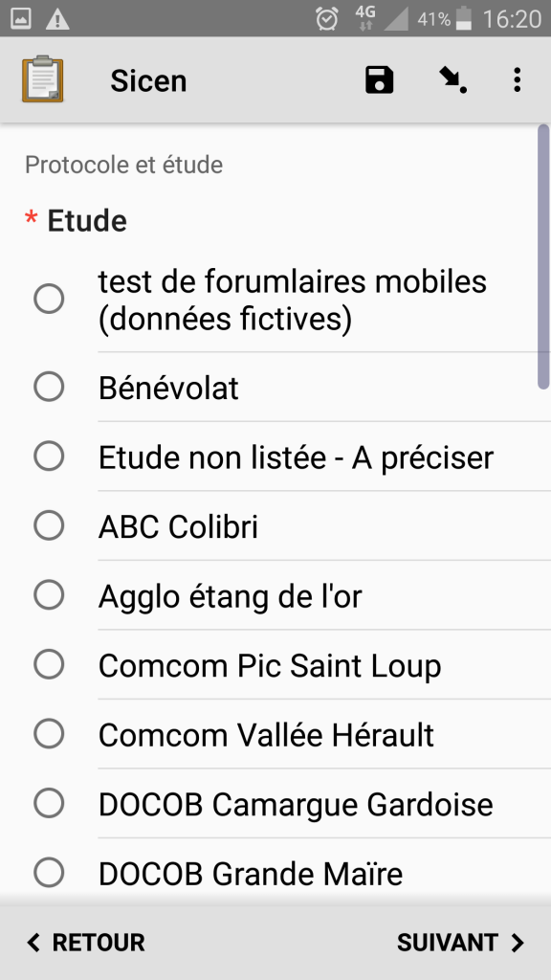The image size is (551, 980).
Task: Tap the image notification icon in status bar
Action: tap(21, 19)
